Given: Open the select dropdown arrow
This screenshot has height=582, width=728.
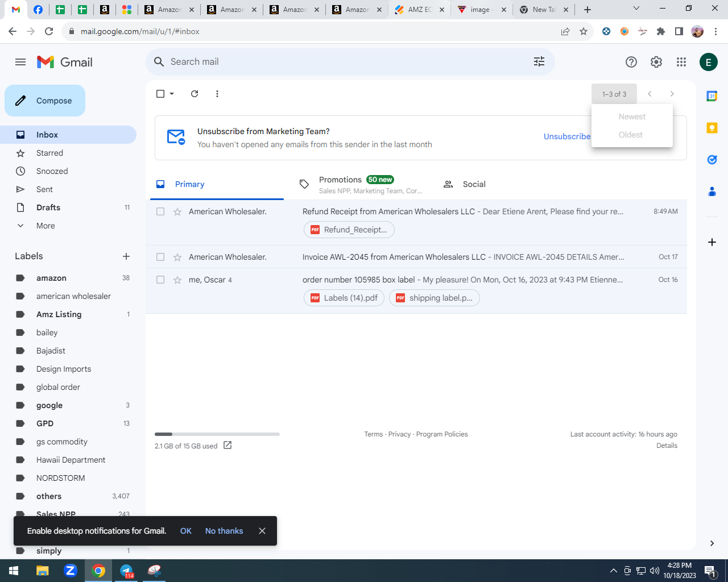Looking at the screenshot, I should pos(172,94).
